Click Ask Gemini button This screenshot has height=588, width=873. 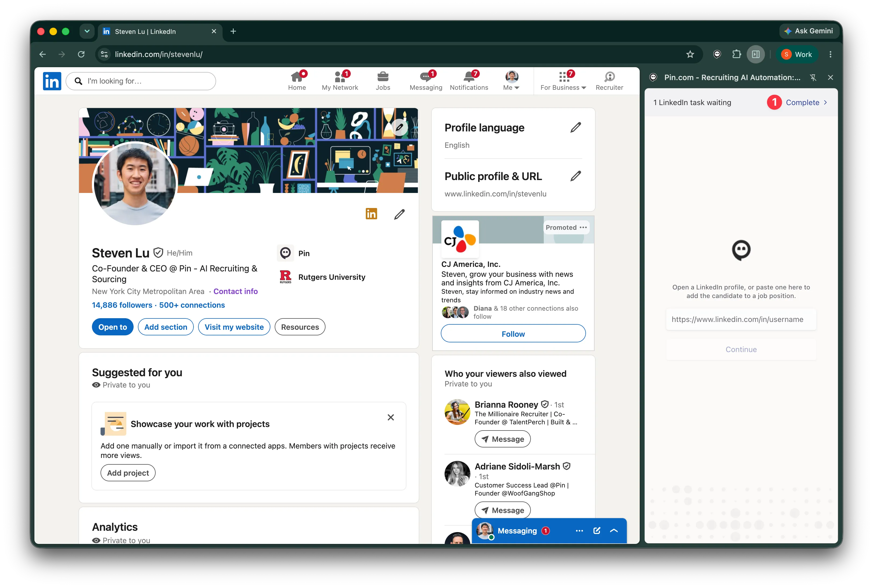809,31
